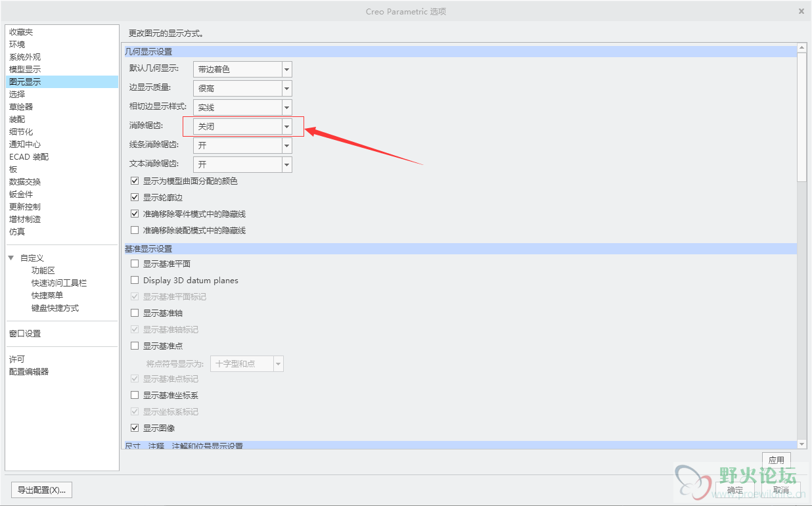
Task: Open 文本消除锯齿 dropdown
Action: pos(242,164)
